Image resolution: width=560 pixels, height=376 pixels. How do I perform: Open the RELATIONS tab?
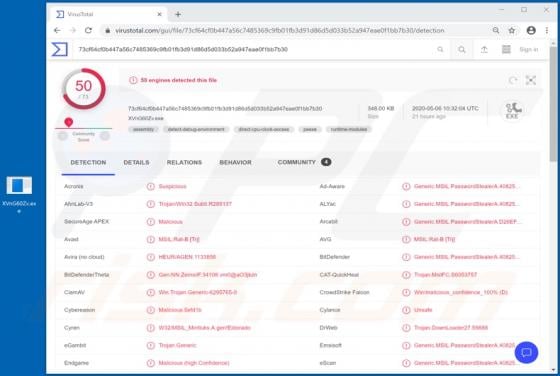tap(184, 162)
